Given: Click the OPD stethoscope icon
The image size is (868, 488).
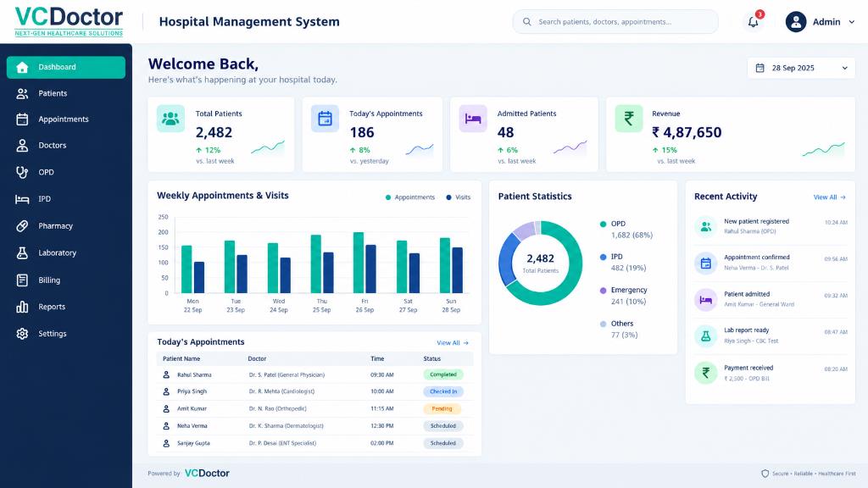Looking at the screenshot, I should (x=22, y=172).
